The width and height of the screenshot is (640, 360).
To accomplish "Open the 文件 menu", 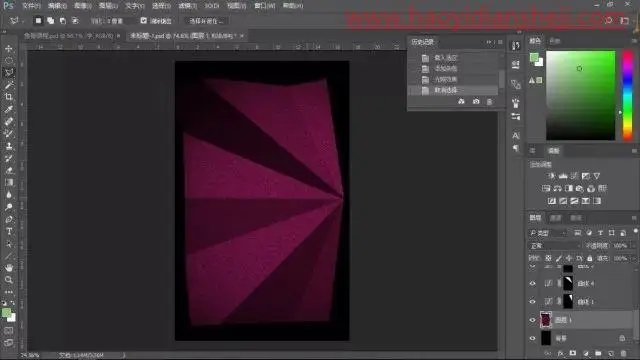I will click(31, 6).
